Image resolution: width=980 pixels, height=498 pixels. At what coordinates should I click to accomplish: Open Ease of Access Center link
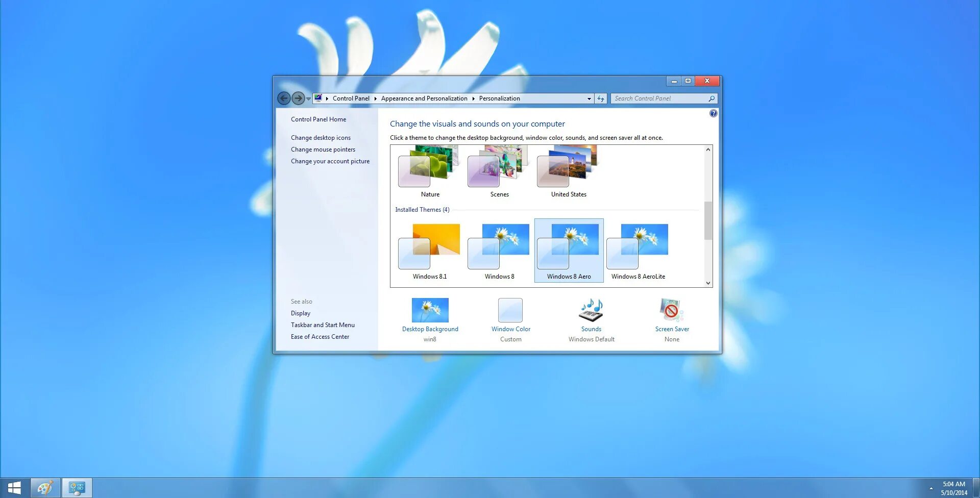coord(320,337)
